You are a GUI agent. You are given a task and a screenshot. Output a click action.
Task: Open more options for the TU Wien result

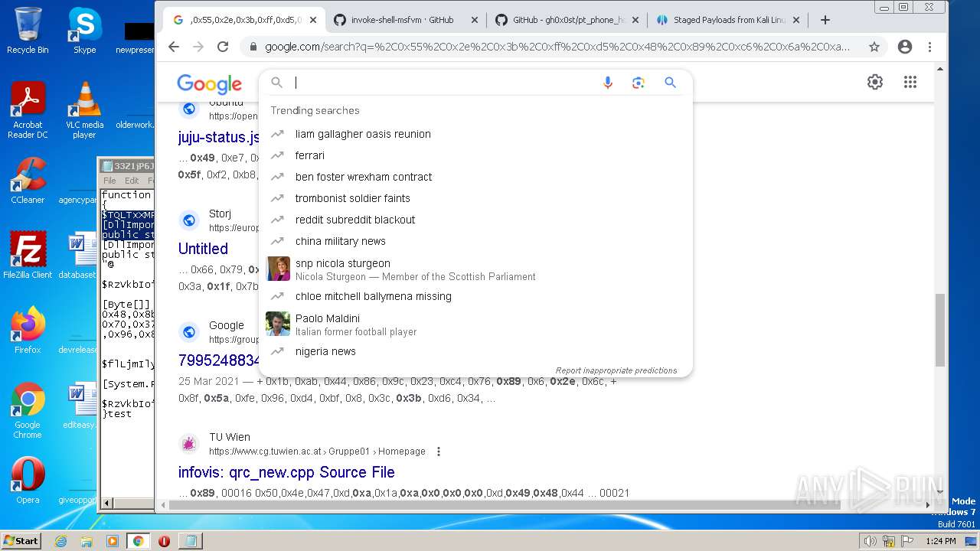tap(439, 452)
